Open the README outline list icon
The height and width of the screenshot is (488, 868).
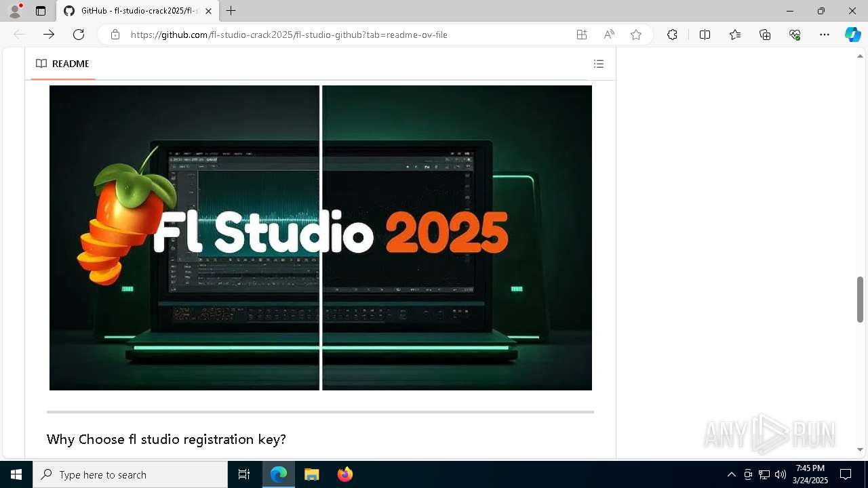[599, 64]
